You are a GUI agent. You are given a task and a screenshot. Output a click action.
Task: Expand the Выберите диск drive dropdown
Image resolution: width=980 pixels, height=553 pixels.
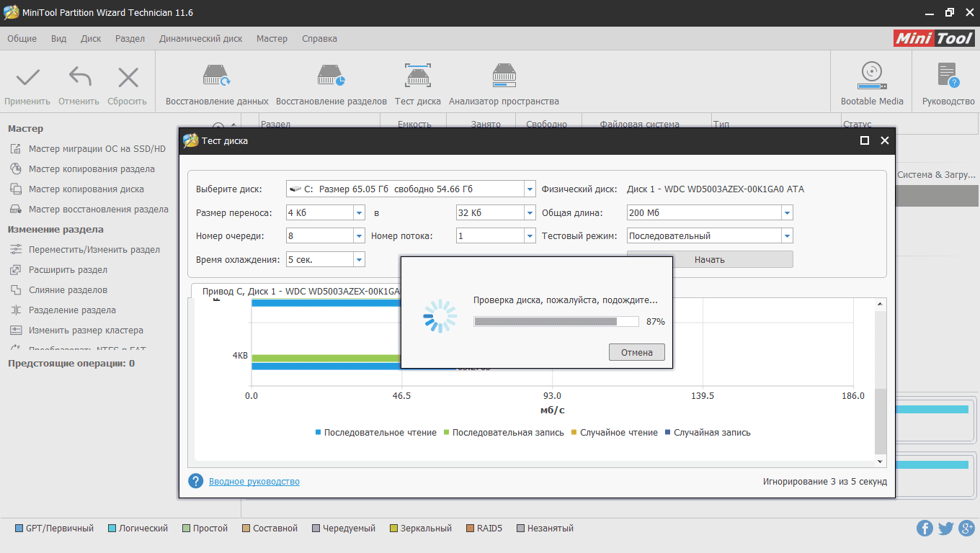pos(529,189)
